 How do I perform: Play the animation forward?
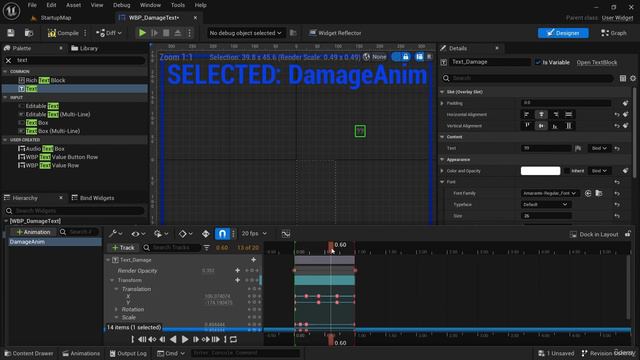click(185, 339)
